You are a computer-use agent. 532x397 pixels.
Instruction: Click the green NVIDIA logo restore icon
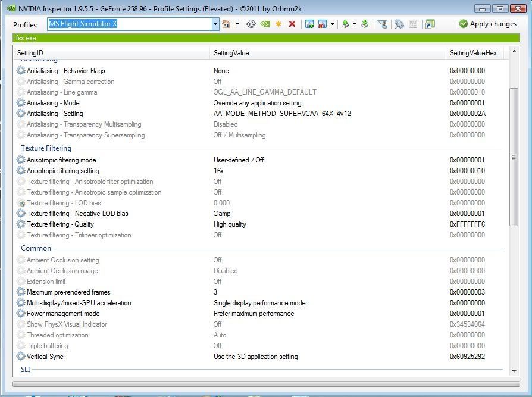(x=265, y=24)
